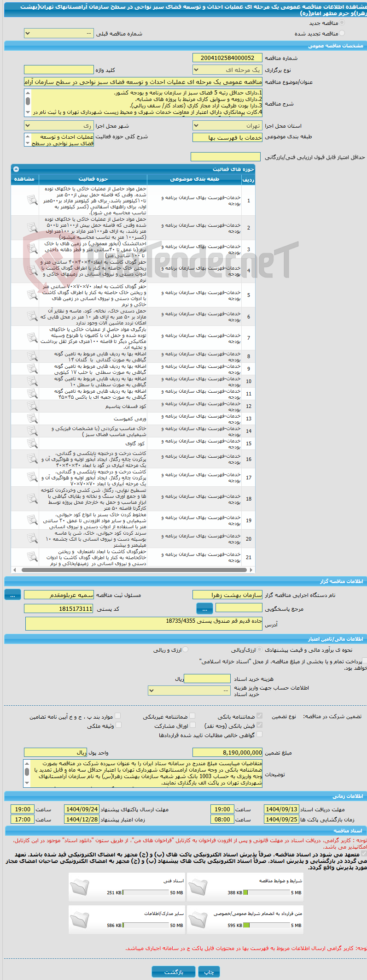Open view icon for activity row 13
Image resolution: width=367 pixels, height=980 pixels.
click(32, 419)
